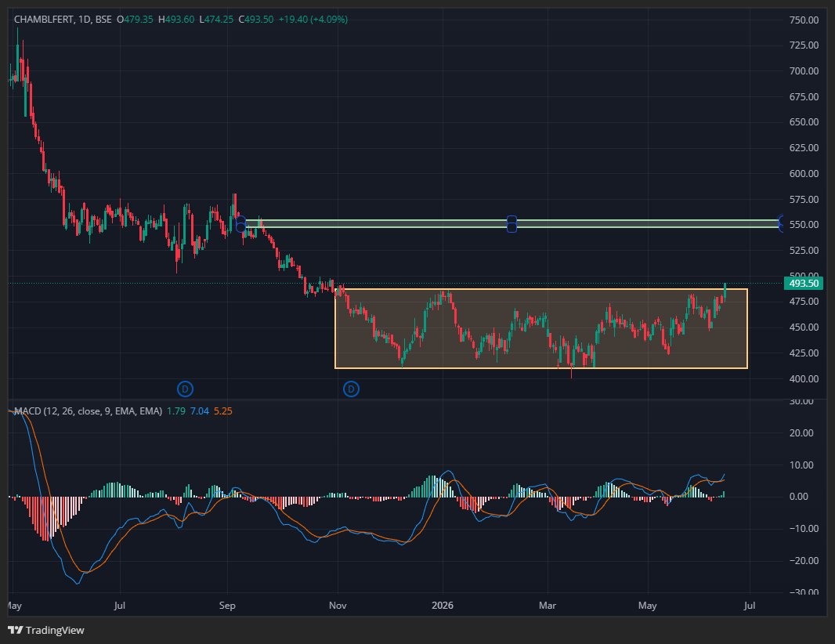Click the signal line value 5.25
835x644 pixels.
pyautogui.click(x=223, y=411)
